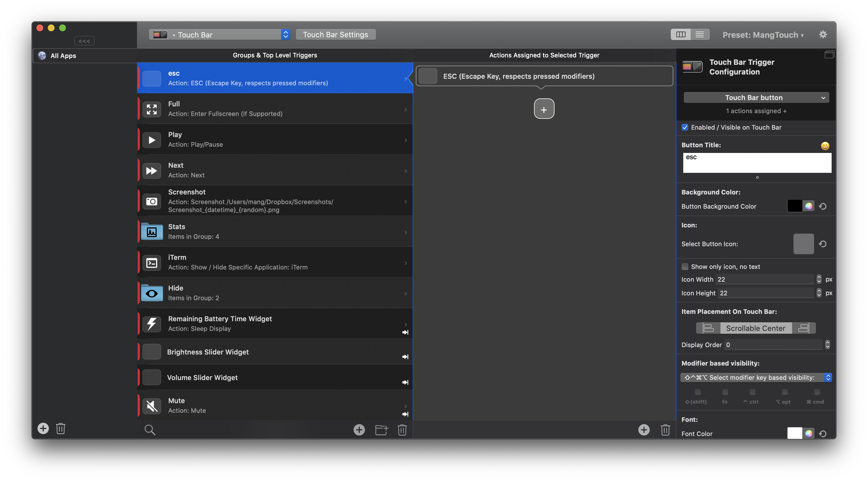Toggle the shift modifier visibility checkbox
Image resolution: width=868 pixels, height=481 pixels.
(x=697, y=392)
